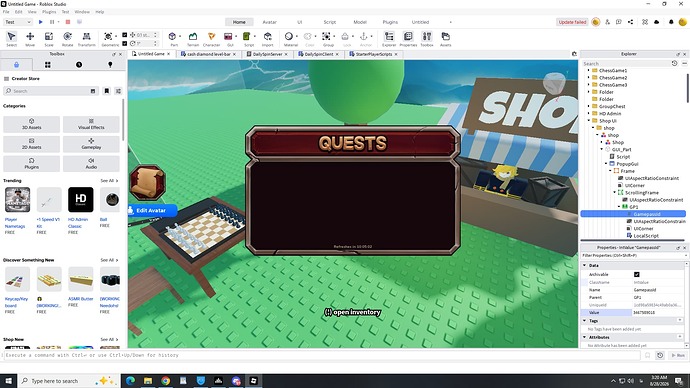Click the Edit Avatar button
The width and height of the screenshot is (690, 388).
click(153, 210)
